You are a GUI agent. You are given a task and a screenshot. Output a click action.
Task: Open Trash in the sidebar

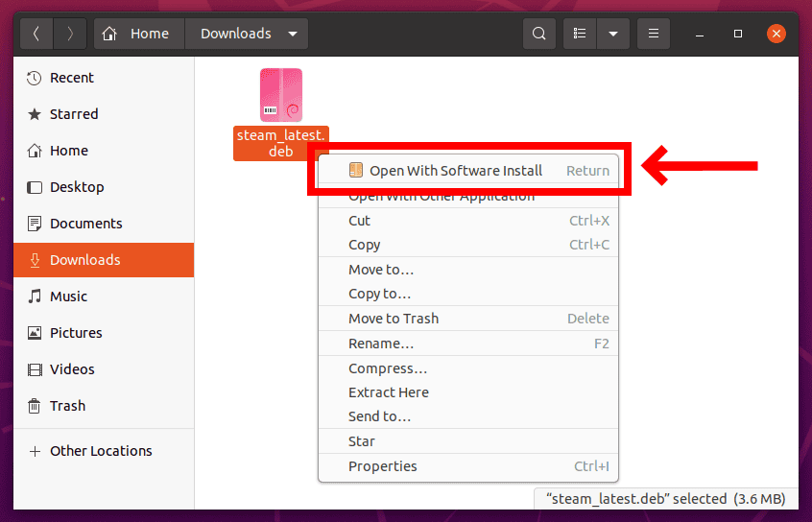67,406
